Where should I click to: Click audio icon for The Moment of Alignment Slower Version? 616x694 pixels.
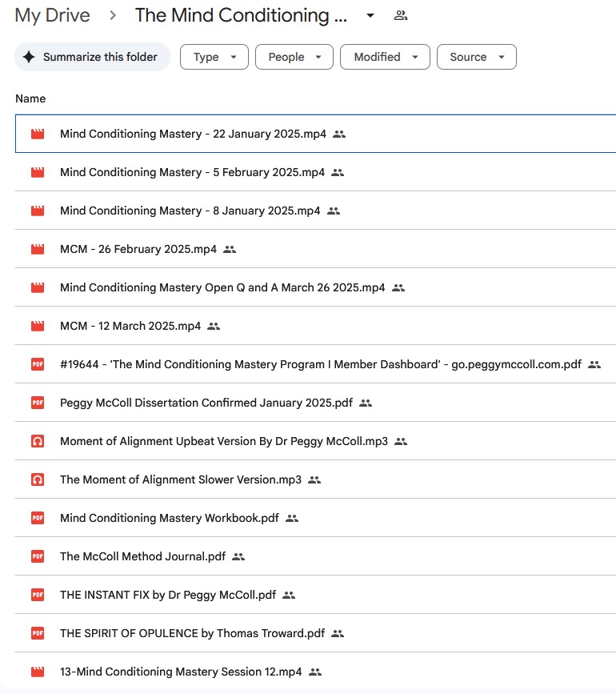[x=38, y=479]
